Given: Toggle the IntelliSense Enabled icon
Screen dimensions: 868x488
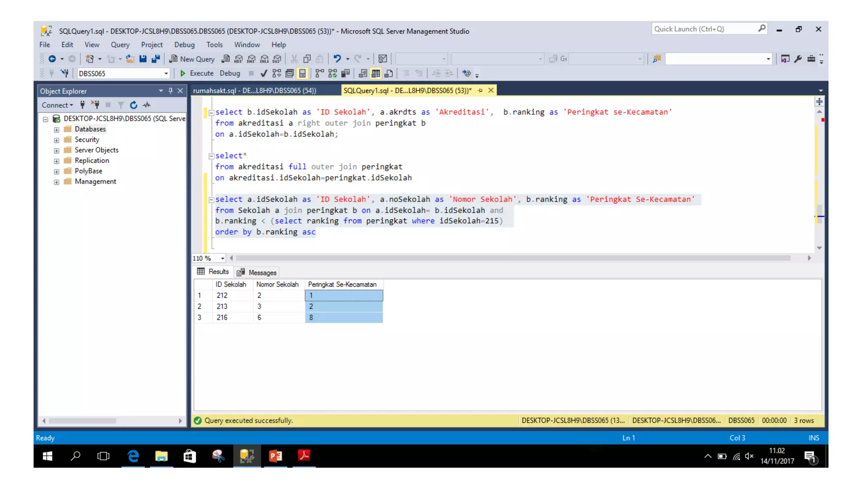Looking at the screenshot, I should click(x=302, y=73).
